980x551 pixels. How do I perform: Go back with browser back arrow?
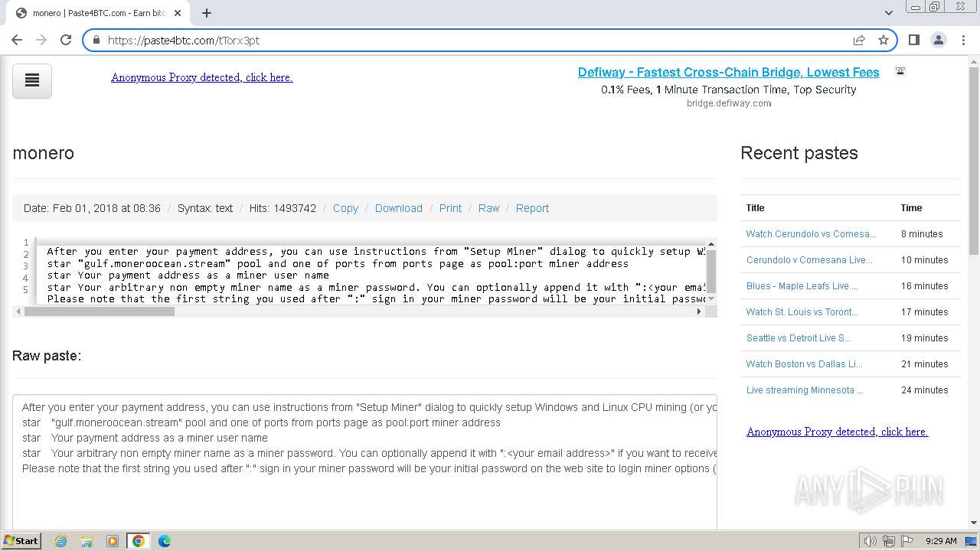coord(17,40)
